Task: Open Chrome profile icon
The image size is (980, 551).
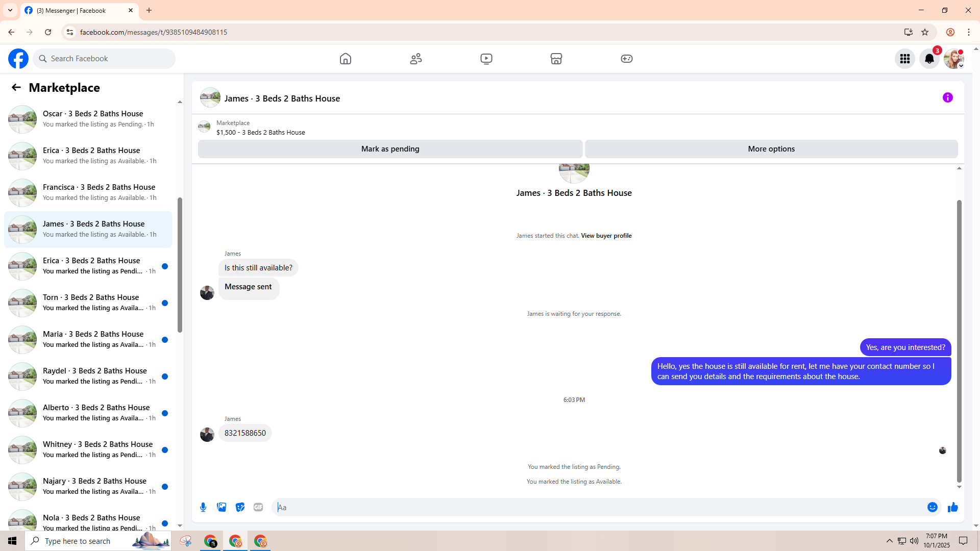Action: click(950, 32)
